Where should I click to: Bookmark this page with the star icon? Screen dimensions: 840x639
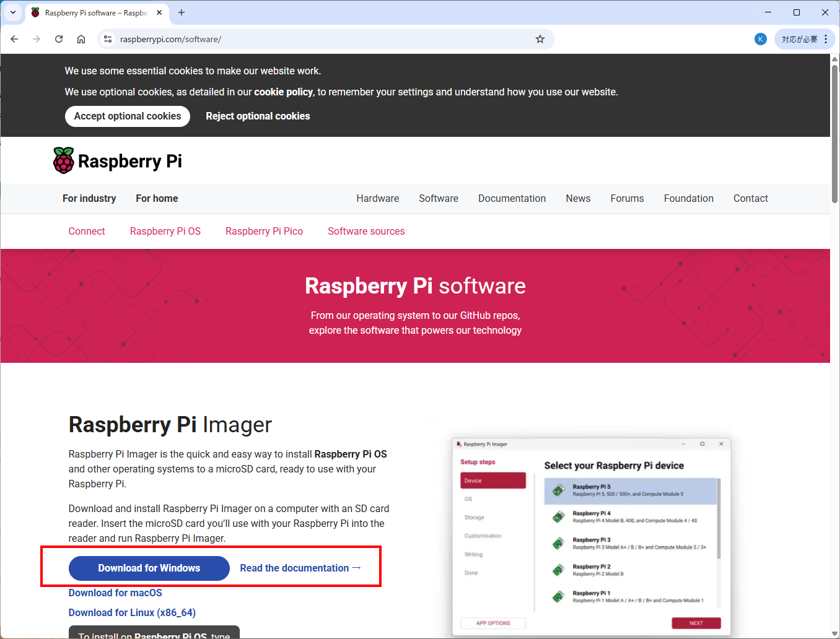(x=540, y=39)
